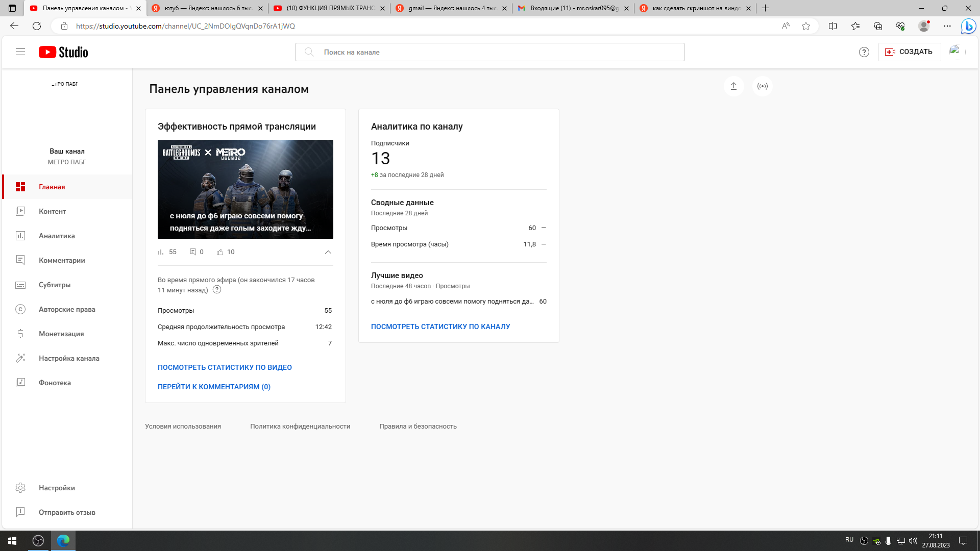Close the Панель управления каналом tab
The image size is (980, 551).
[x=138, y=8]
